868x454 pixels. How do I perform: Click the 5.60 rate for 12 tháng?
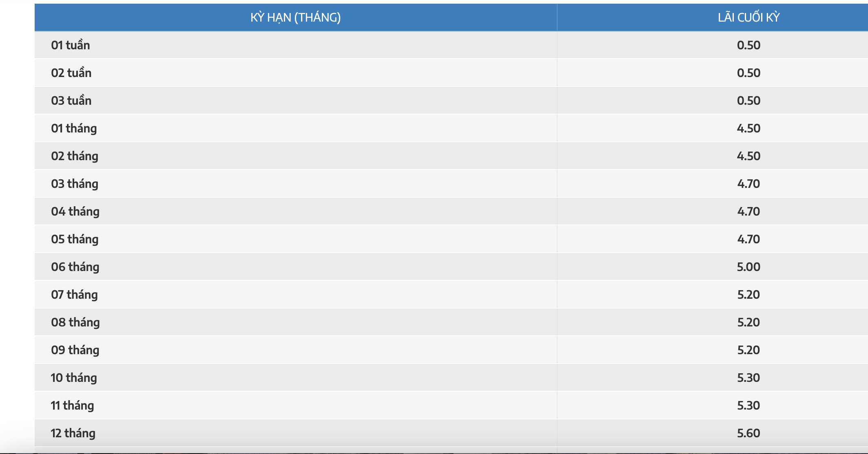[748, 433]
